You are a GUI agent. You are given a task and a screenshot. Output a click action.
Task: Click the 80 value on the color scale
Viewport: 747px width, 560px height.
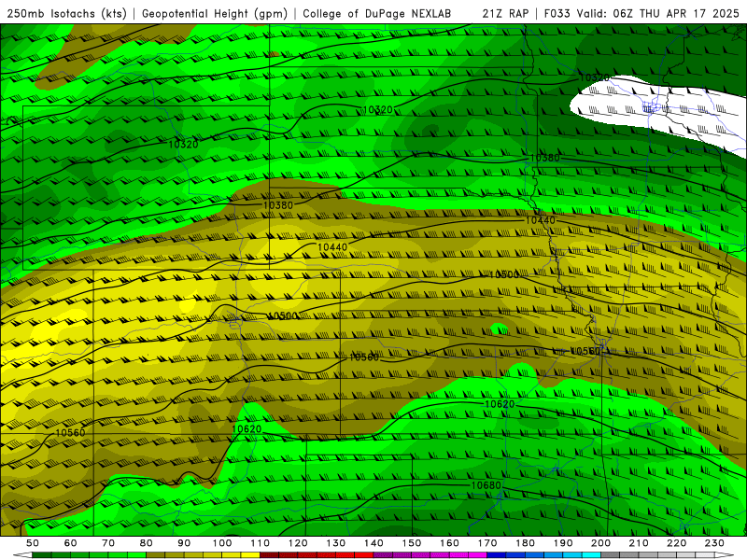[x=147, y=543]
